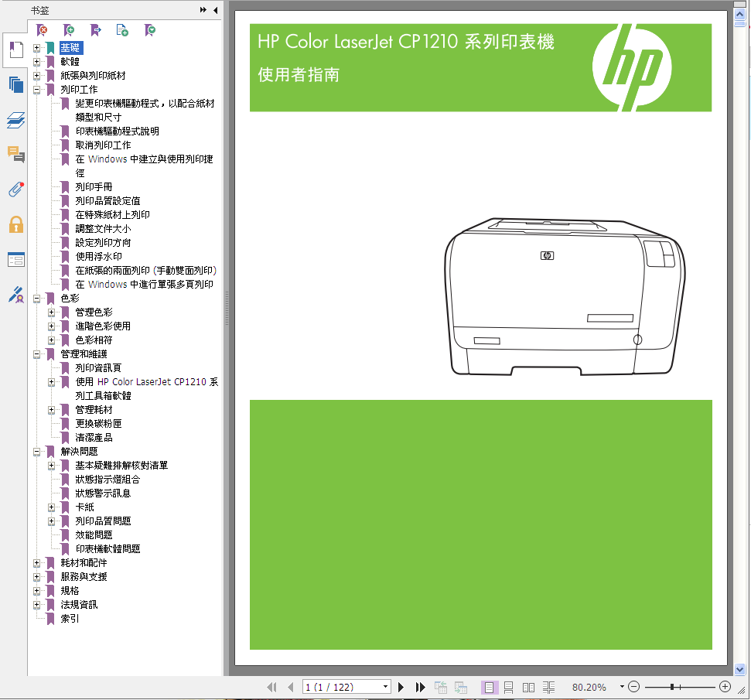Select the 效能問題 bookmark
Screen dimensions: 751x700
(x=94, y=535)
